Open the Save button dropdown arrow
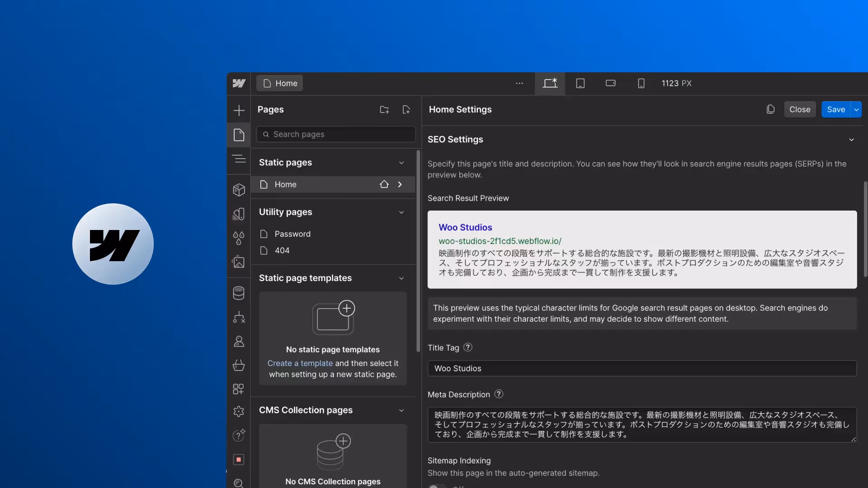 click(x=856, y=110)
